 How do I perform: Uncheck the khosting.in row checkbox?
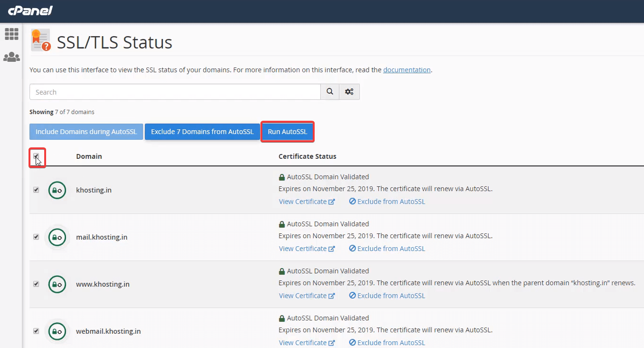[x=36, y=190]
